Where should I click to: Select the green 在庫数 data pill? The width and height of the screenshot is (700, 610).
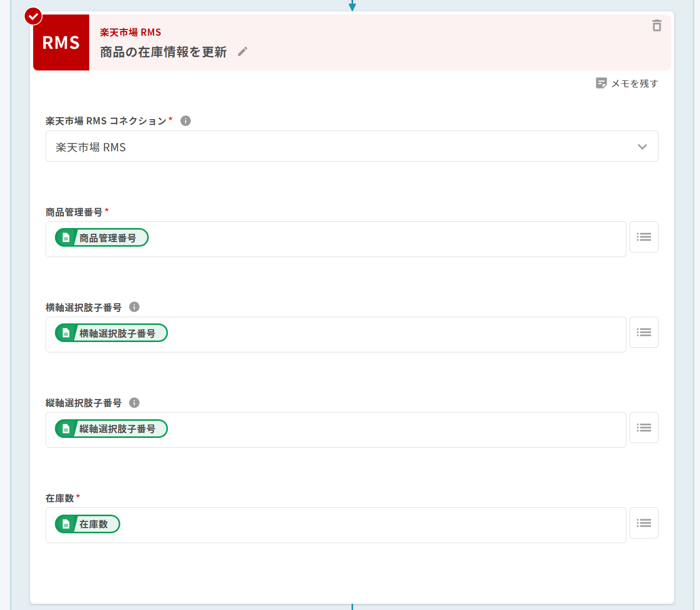88,524
